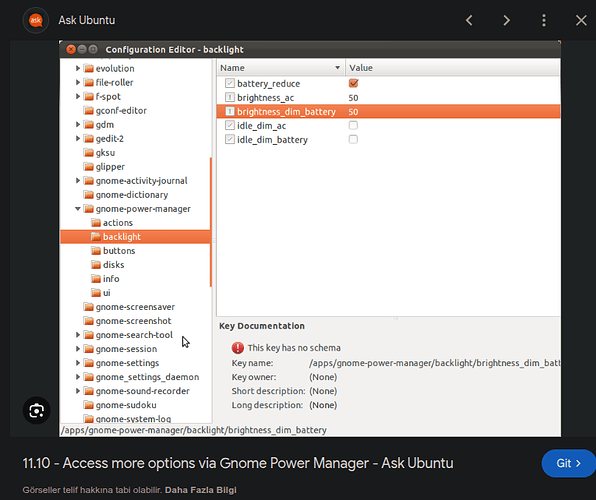Screen dimensions: 596x500
Task: Expand the gnome-session tree node
Action: coord(78,349)
